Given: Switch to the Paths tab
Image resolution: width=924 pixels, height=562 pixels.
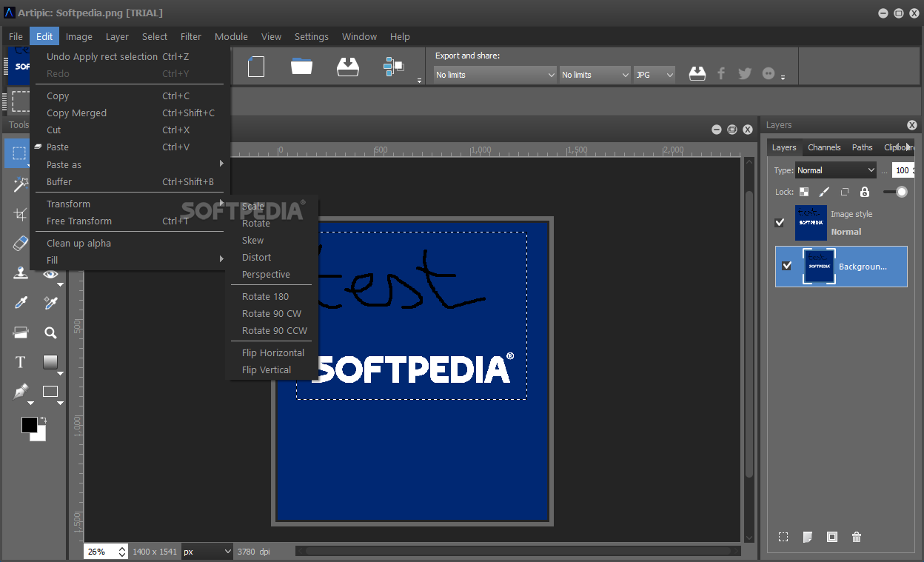Looking at the screenshot, I should tap(862, 147).
